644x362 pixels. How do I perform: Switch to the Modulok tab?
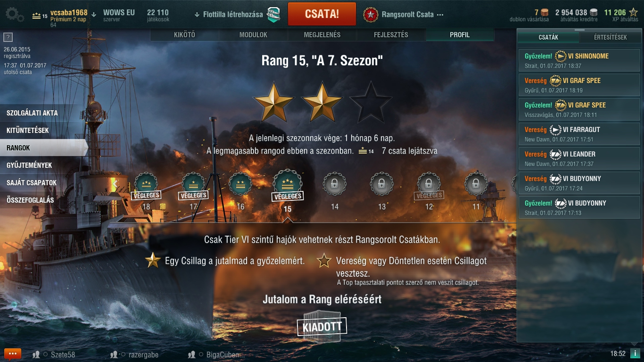(253, 35)
